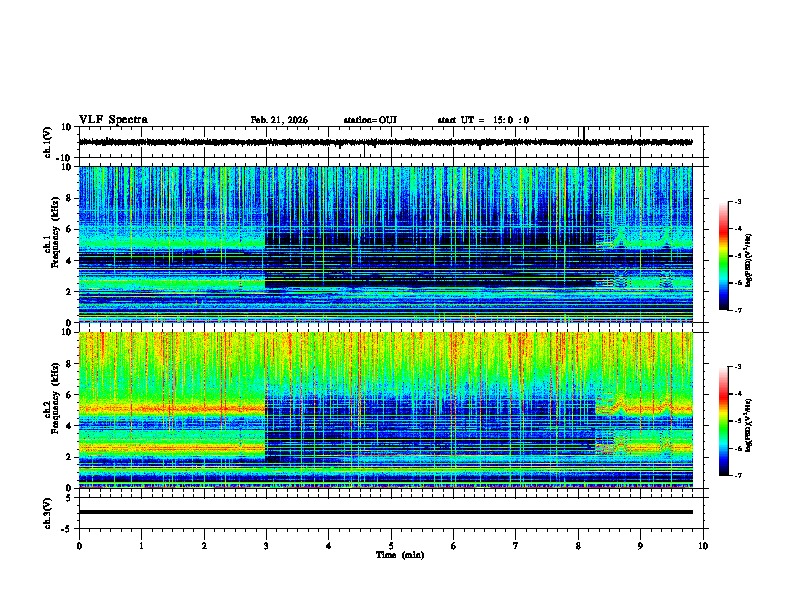The height and width of the screenshot is (612, 792).
Task: Click the 6 kHz tick on ch.1 frequency axis
Action: tap(69, 229)
